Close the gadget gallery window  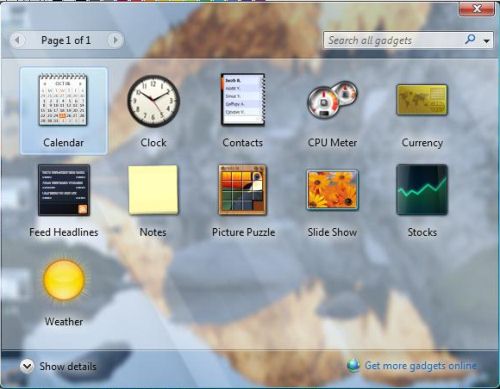(477, 9)
